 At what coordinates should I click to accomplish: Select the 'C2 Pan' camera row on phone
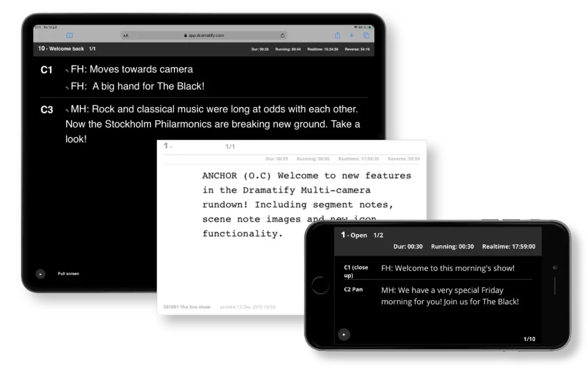[353, 289]
